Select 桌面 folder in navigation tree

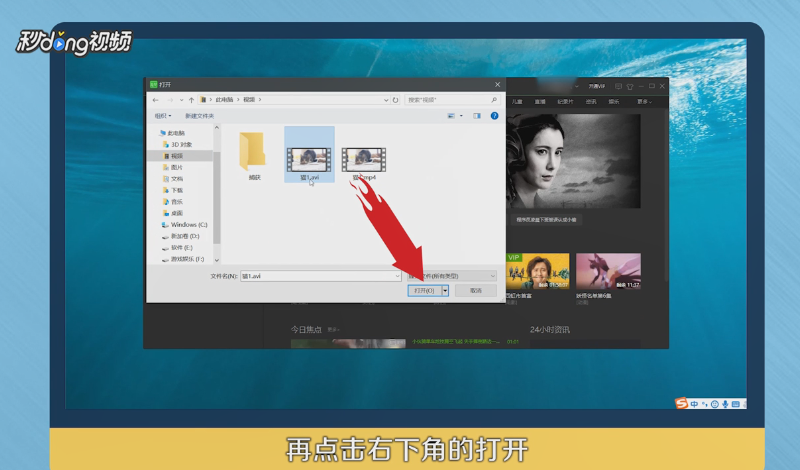173,213
